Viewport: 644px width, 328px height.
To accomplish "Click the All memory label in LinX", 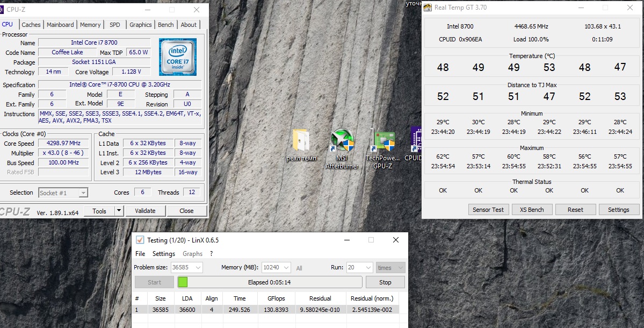I will point(299,268).
